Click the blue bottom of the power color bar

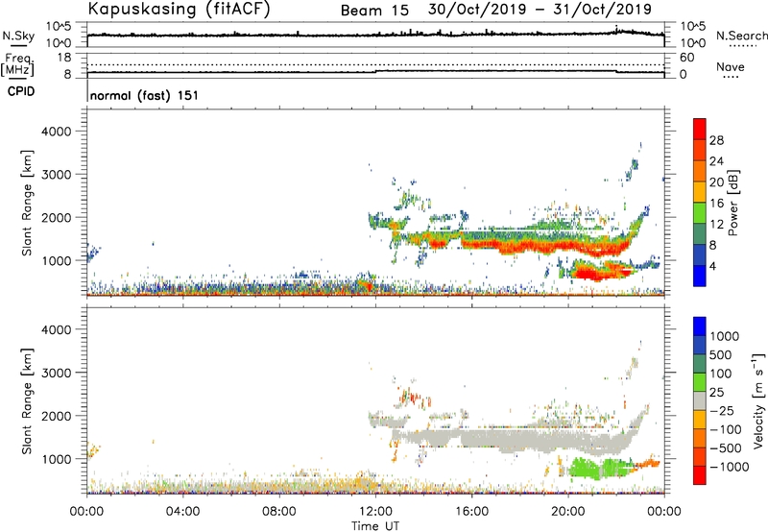[700, 278]
